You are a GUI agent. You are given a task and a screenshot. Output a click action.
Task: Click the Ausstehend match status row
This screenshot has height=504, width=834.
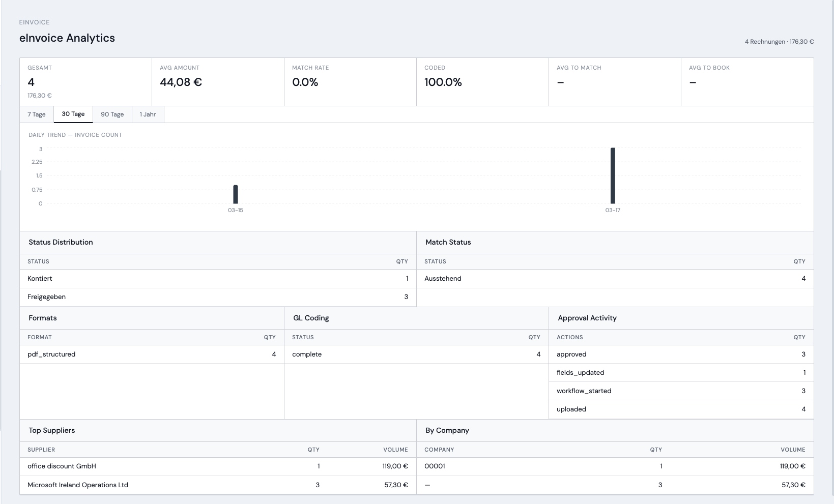(615, 279)
